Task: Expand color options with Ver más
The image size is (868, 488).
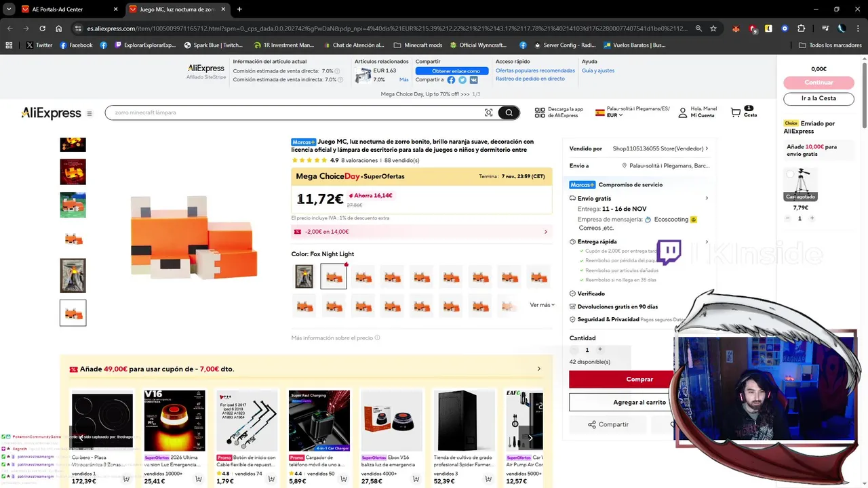Action: coord(542,305)
